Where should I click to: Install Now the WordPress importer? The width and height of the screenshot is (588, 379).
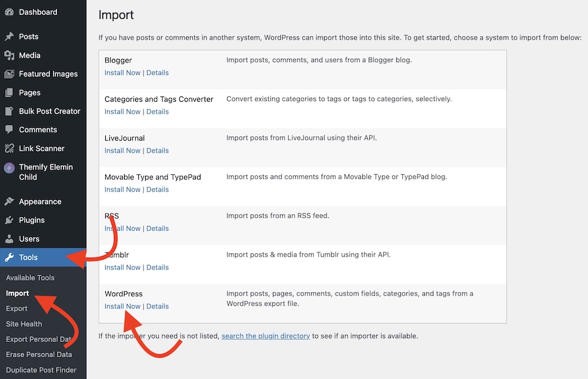coord(122,306)
